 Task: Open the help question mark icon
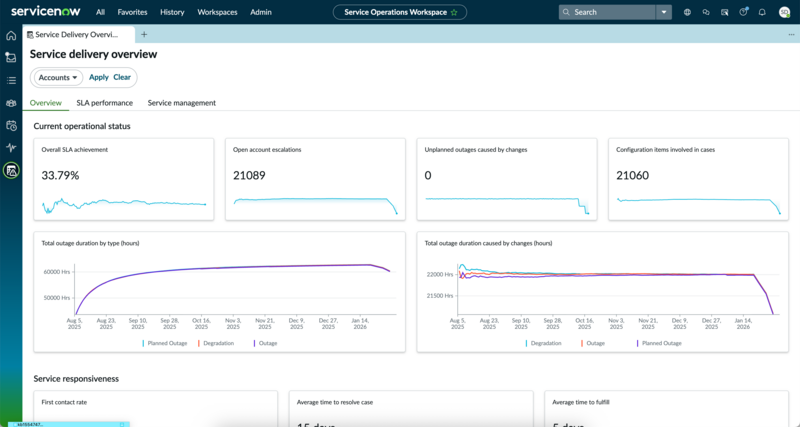click(x=743, y=12)
